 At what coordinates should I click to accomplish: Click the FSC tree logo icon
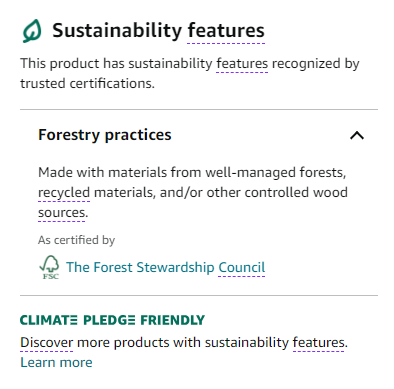(x=50, y=267)
